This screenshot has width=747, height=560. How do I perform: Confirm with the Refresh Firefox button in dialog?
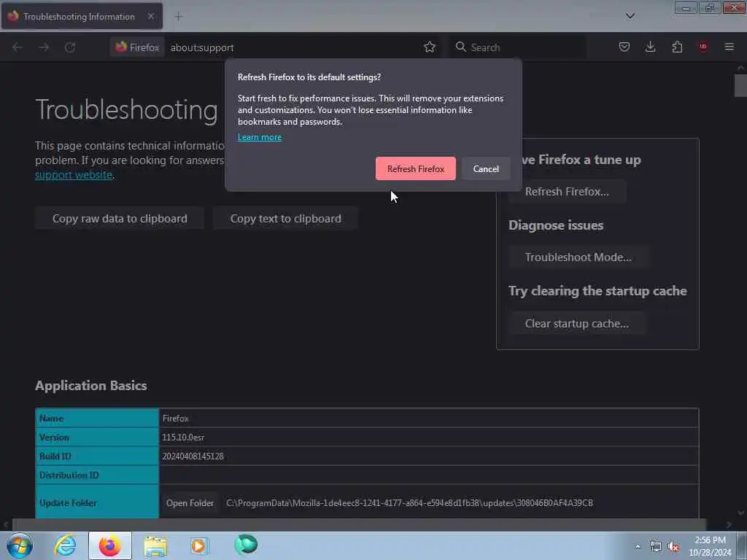click(415, 168)
